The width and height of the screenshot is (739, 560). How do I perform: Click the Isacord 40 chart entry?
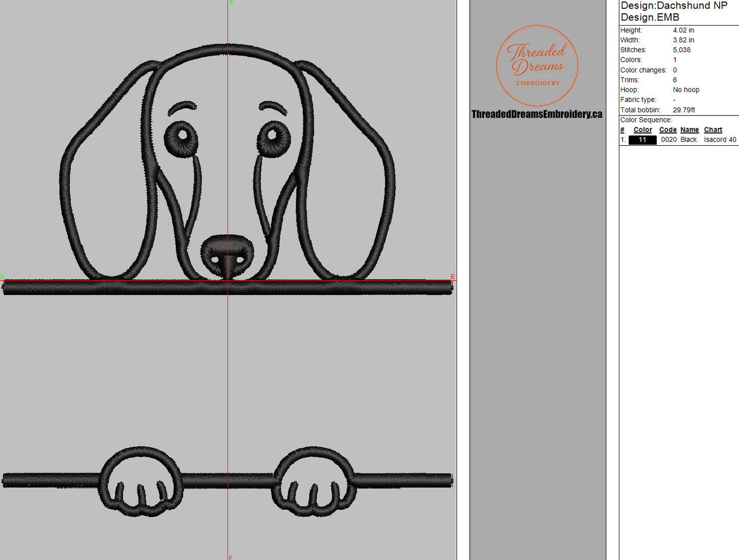tap(720, 140)
